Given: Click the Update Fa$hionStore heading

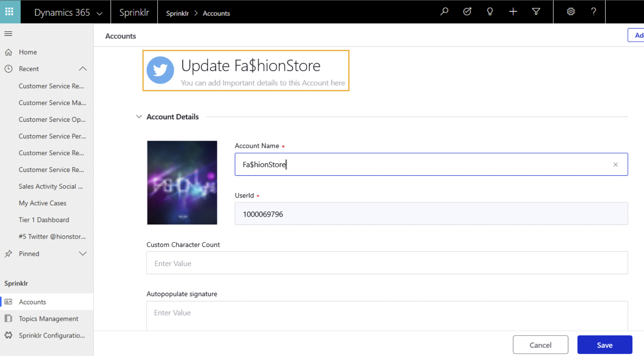Looking at the screenshot, I should 250,66.
